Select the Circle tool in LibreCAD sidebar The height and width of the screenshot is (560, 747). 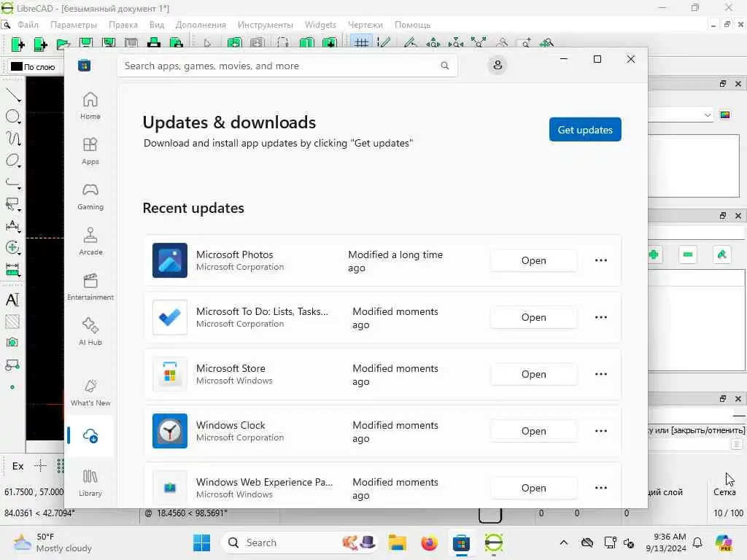[13, 117]
